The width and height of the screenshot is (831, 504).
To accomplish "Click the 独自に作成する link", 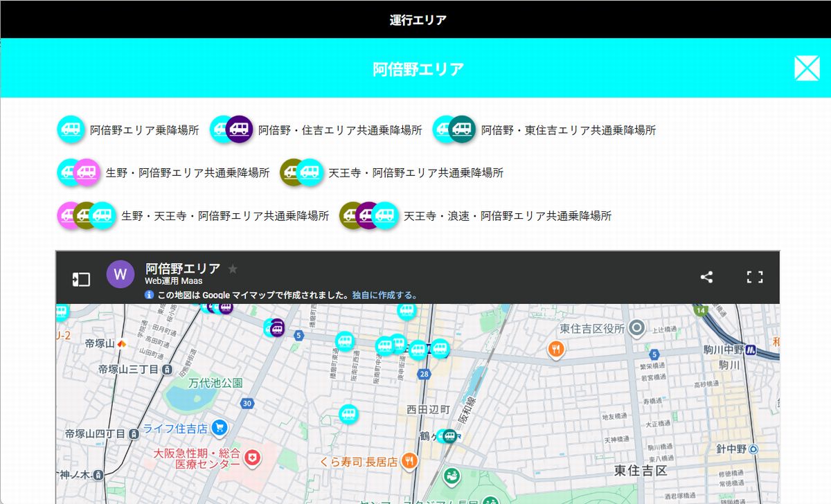I will 384,295.
